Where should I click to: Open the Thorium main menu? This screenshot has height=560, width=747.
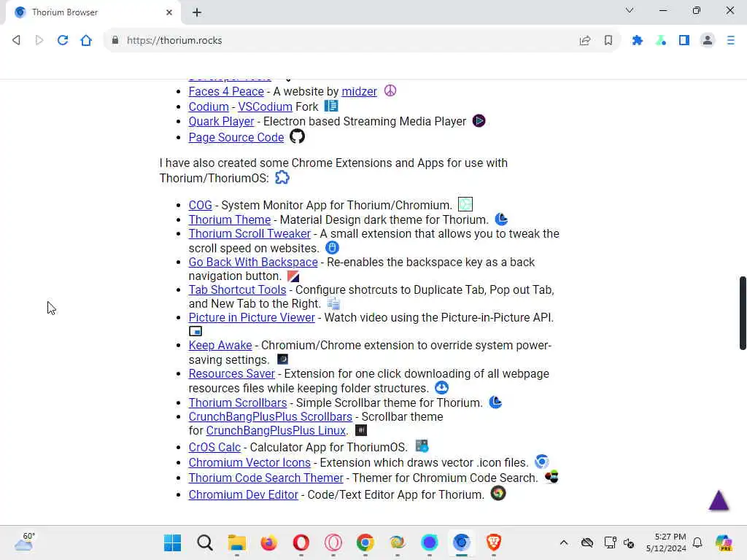730,41
